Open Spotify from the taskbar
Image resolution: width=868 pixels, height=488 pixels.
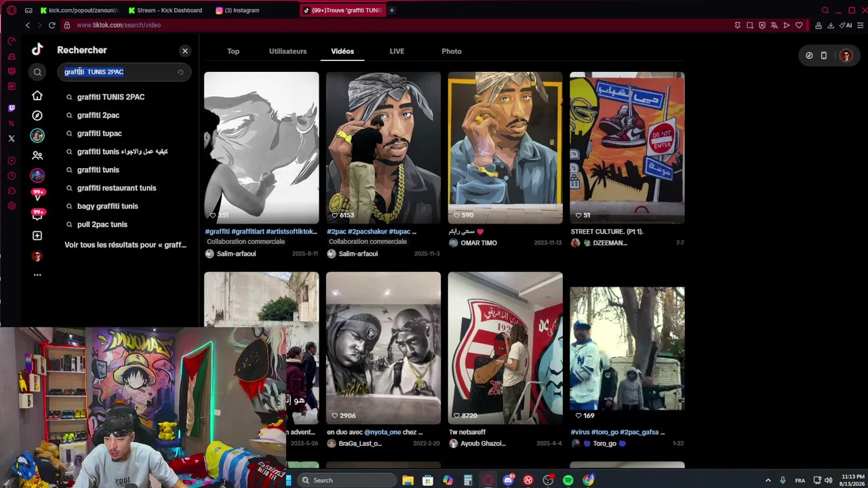point(568,480)
